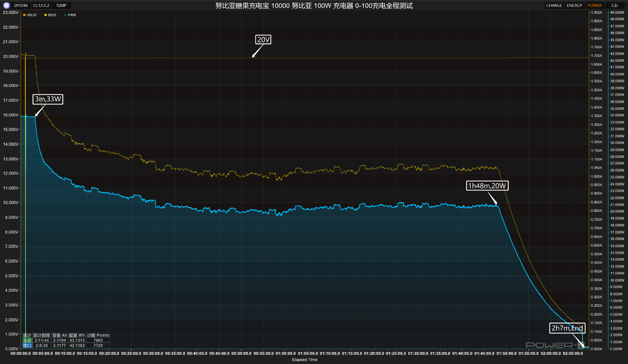Switch to the CHARGE chart mode
Image resolution: width=628 pixels, height=364 pixels.
click(x=554, y=6)
